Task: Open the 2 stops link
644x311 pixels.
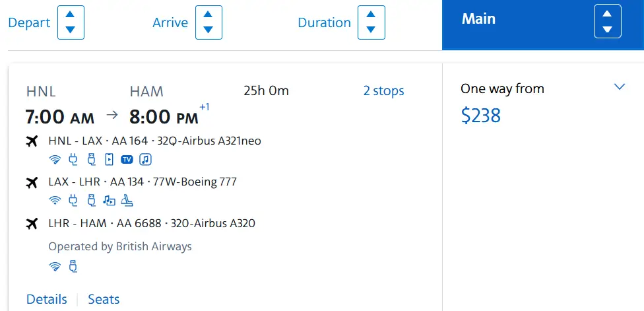Action: 383,91
